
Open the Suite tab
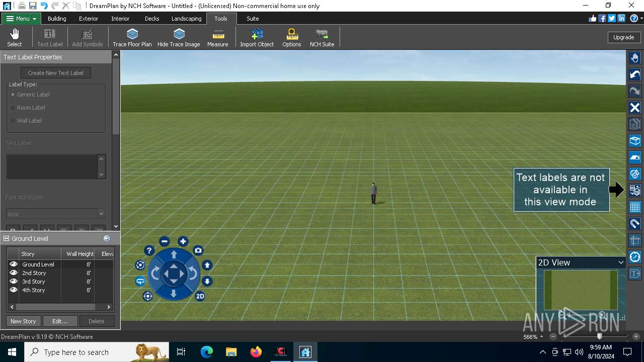coord(253,19)
